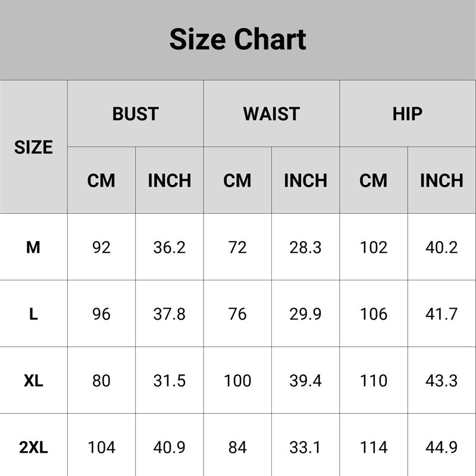Click the 39.4 waist inch cell
476x476 pixels.
point(305,380)
